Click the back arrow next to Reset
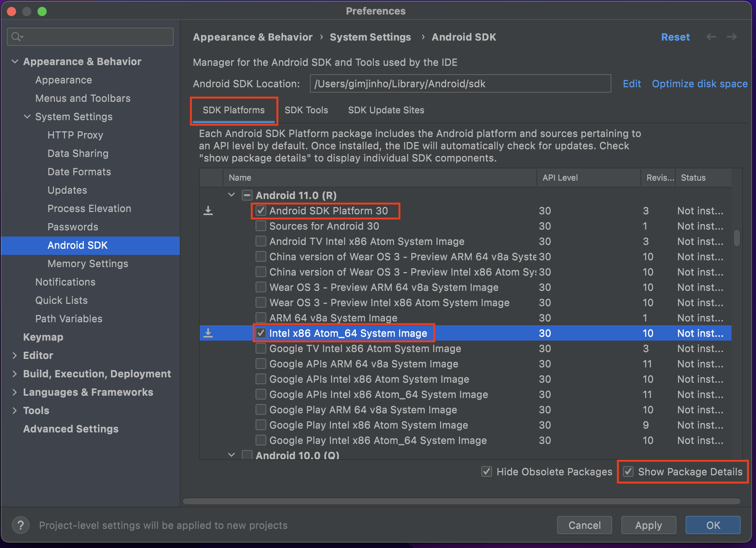 pos(711,37)
